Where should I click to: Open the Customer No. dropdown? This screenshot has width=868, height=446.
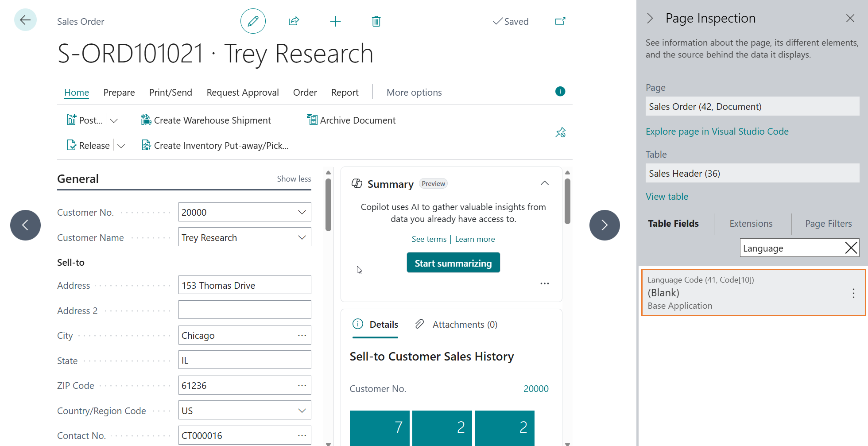(x=302, y=212)
